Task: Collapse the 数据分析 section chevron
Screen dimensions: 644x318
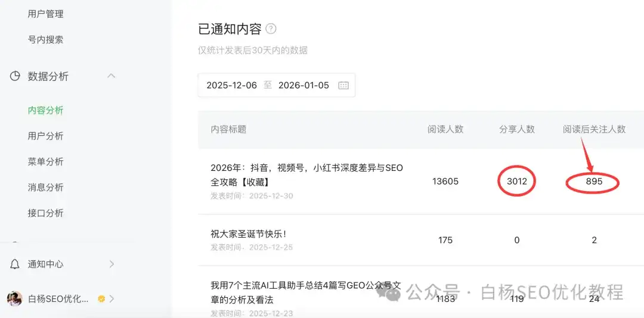Action: click(111, 76)
